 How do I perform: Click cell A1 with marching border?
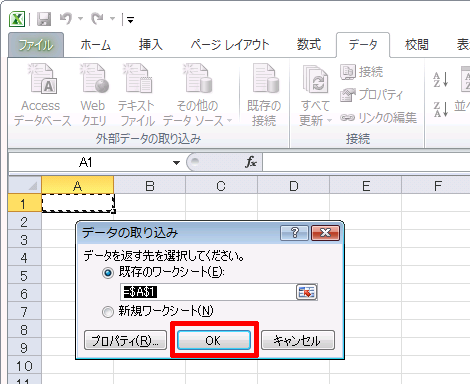(x=78, y=203)
